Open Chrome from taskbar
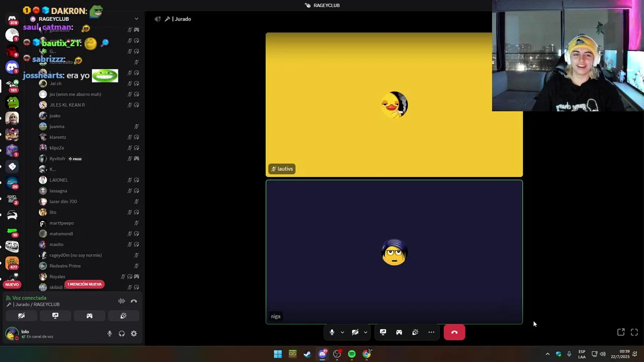Screen dimensions: 644x362 (x=367, y=354)
